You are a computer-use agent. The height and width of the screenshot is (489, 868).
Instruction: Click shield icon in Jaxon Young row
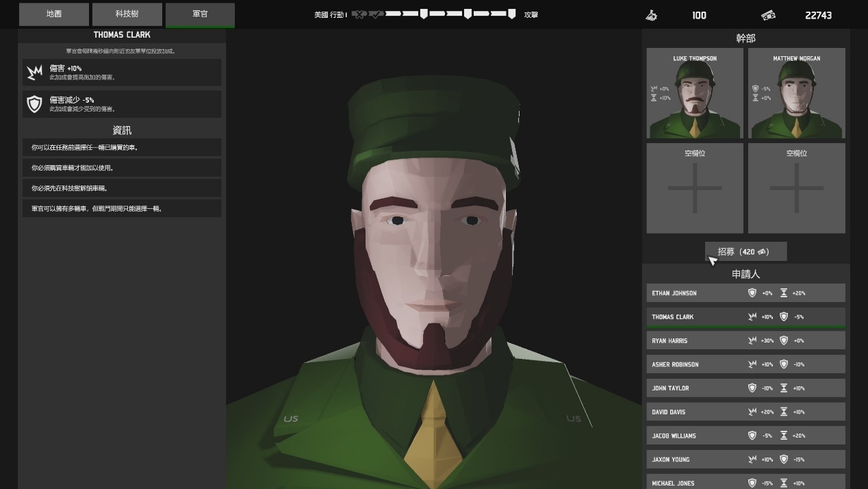coord(784,460)
